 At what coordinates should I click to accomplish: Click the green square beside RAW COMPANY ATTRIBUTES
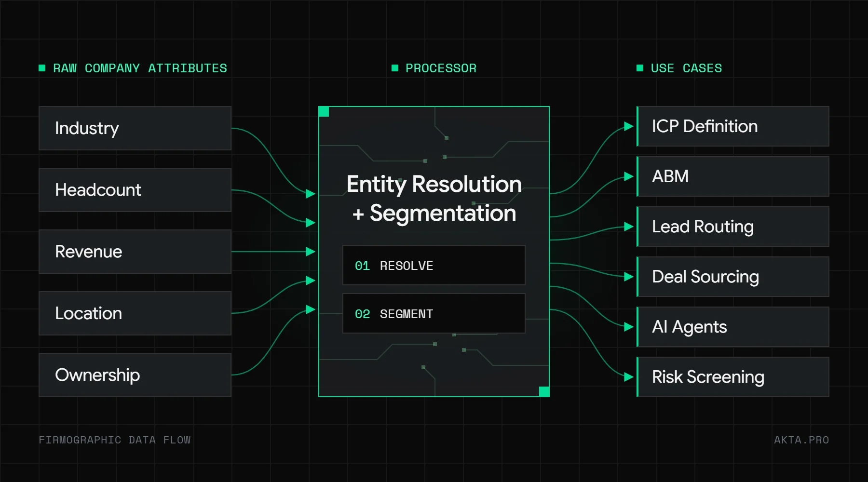click(42, 68)
